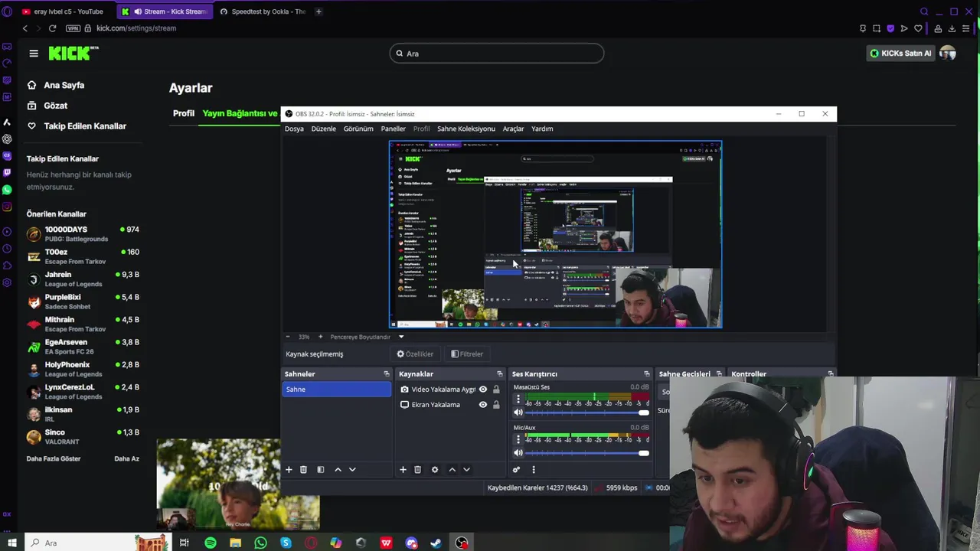This screenshot has width=980, height=551.
Task: Open the Görünüm menu in OBS
Action: click(x=358, y=129)
